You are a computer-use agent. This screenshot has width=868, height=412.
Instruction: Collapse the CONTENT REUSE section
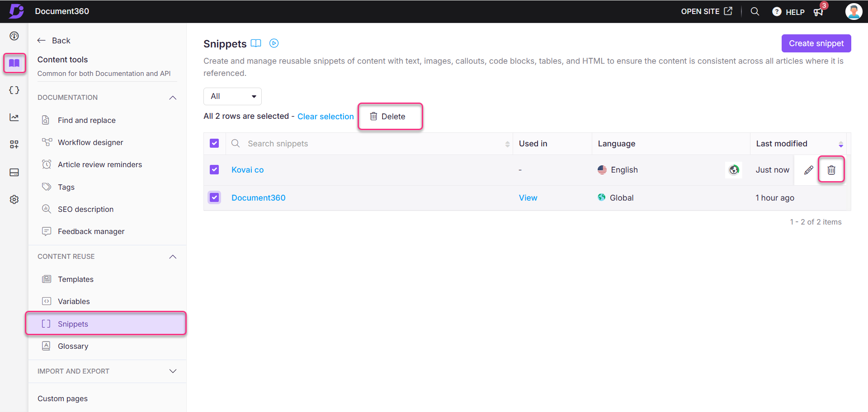(x=173, y=257)
